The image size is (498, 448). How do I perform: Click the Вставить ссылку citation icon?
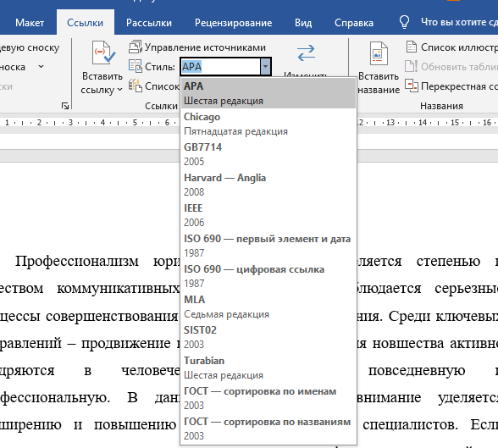click(103, 53)
